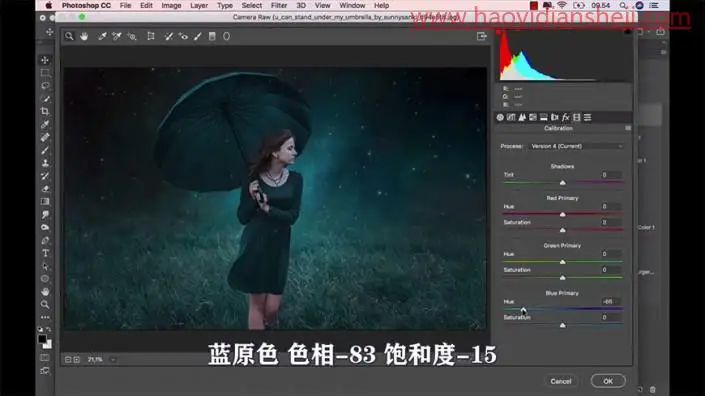The width and height of the screenshot is (705, 396).
Task: Select the Targeted Adjustment tool
Action: (x=132, y=36)
